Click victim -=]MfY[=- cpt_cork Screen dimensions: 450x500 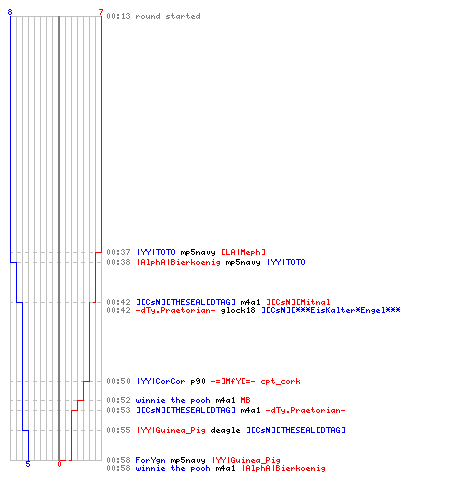click(256, 381)
